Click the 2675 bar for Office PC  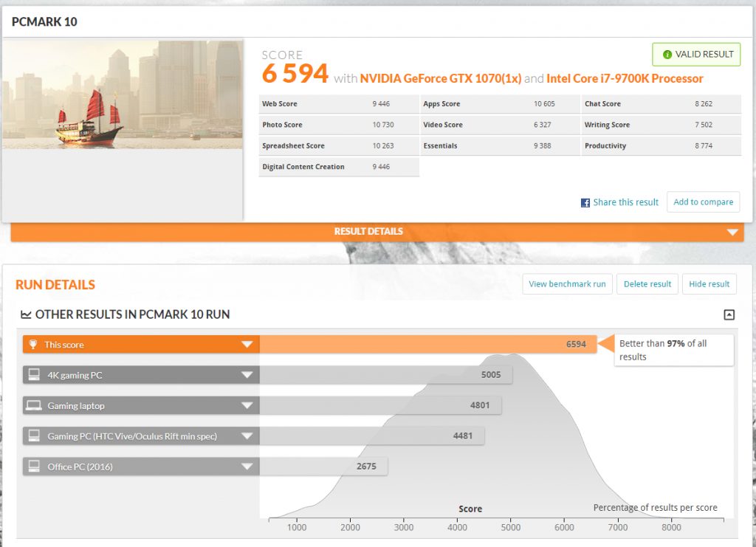(x=323, y=466)
